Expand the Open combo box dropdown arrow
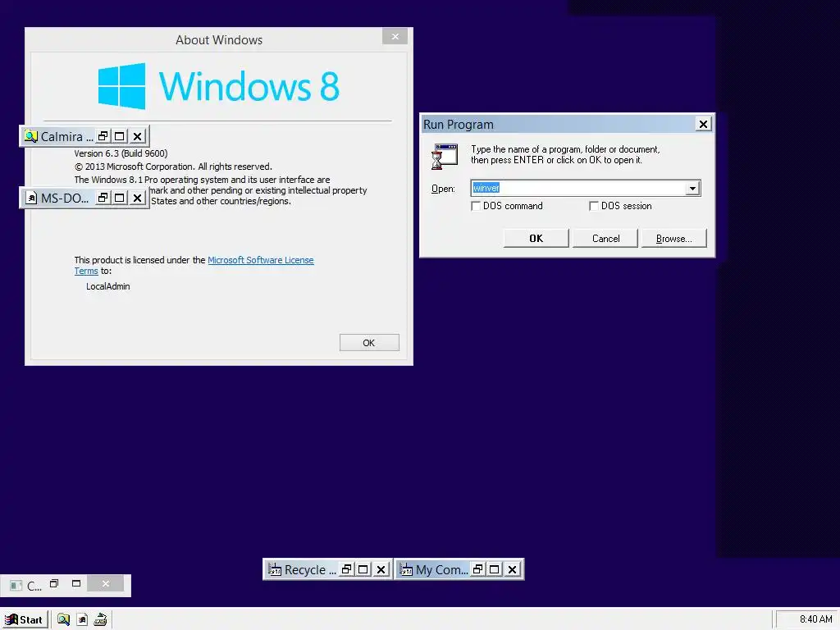840x630 pixels. pyautogui.click(x=692, y=188)
